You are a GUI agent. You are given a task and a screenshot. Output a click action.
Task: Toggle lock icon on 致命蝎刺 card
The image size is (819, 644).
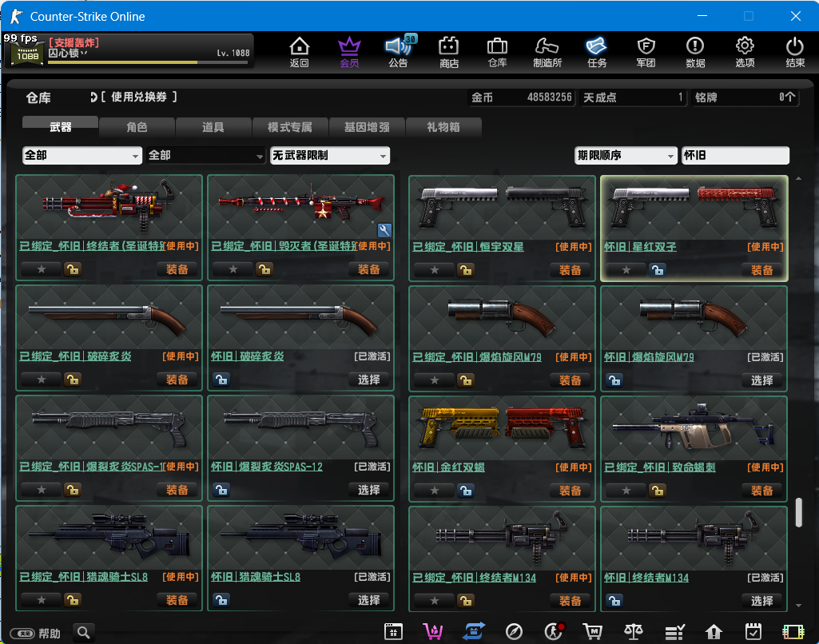pyautogui.click(x=657, y=491)
